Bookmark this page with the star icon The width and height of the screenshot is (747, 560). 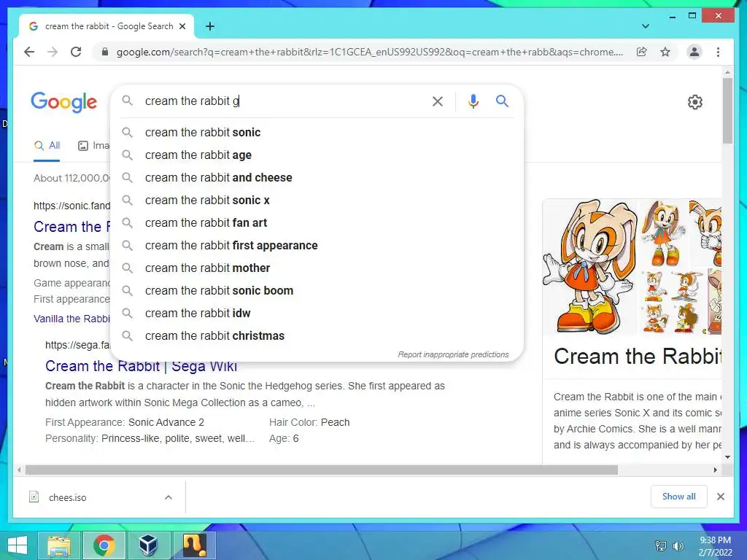(x=665, y=52)
